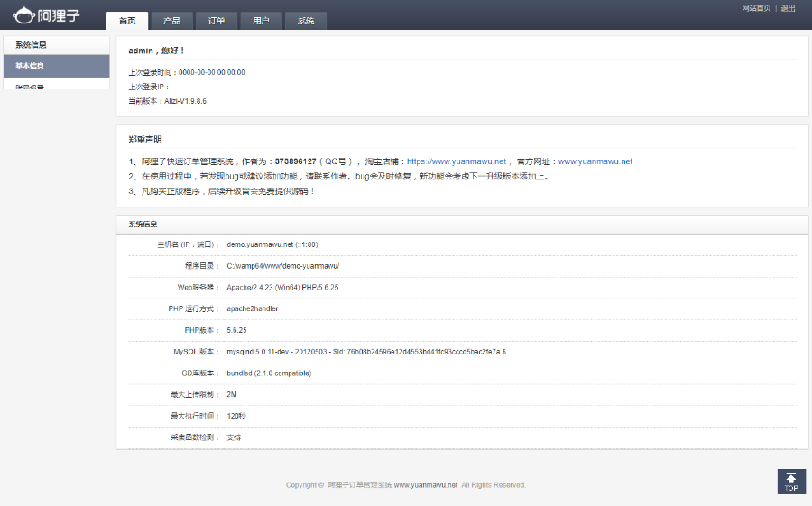Viewport: 812px width, 506px height.
Task: Click the 采集函数检测 value 支持
Action: tap(234, 437)
